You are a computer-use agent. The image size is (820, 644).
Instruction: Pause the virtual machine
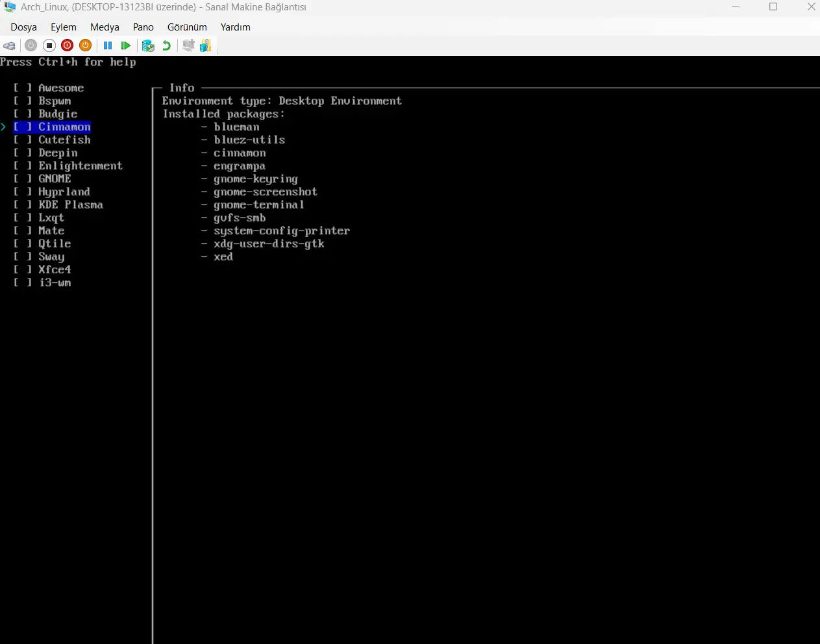tap(108, 45)
